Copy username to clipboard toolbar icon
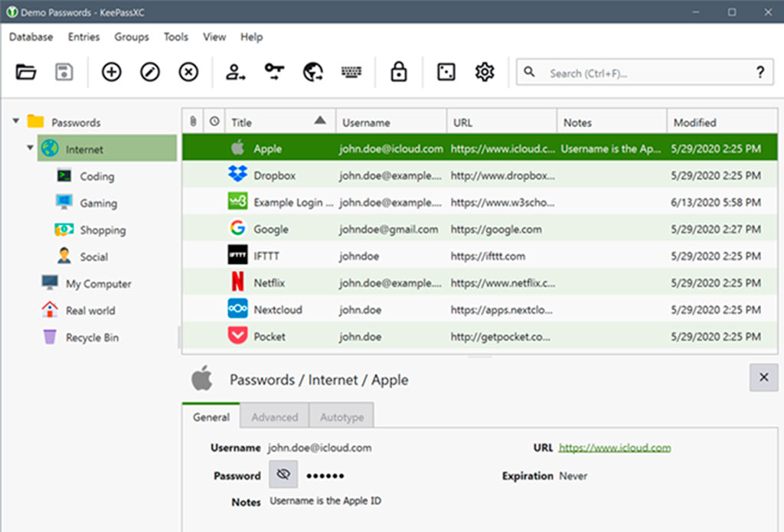Screen dimensions: 784x532 [235, 72]
